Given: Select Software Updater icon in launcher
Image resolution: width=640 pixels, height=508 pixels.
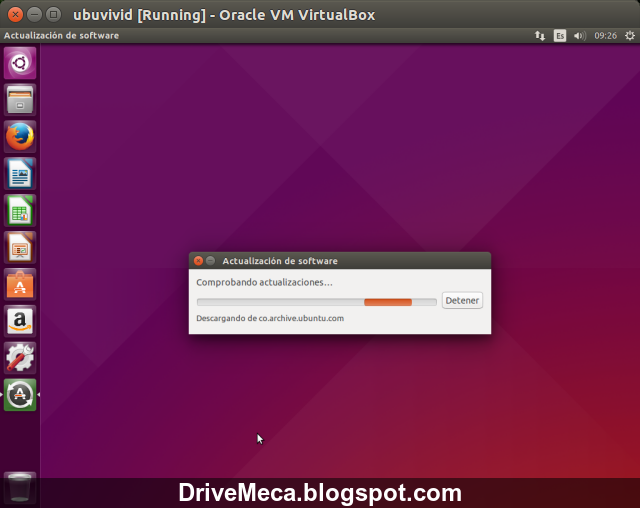Looking at the screenshot, I should 20,395.
